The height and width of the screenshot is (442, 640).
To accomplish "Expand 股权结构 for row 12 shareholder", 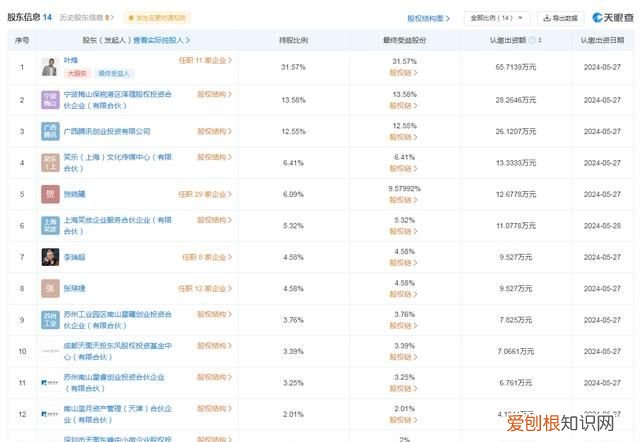I will pyautogui.click(x=214, y=409).
